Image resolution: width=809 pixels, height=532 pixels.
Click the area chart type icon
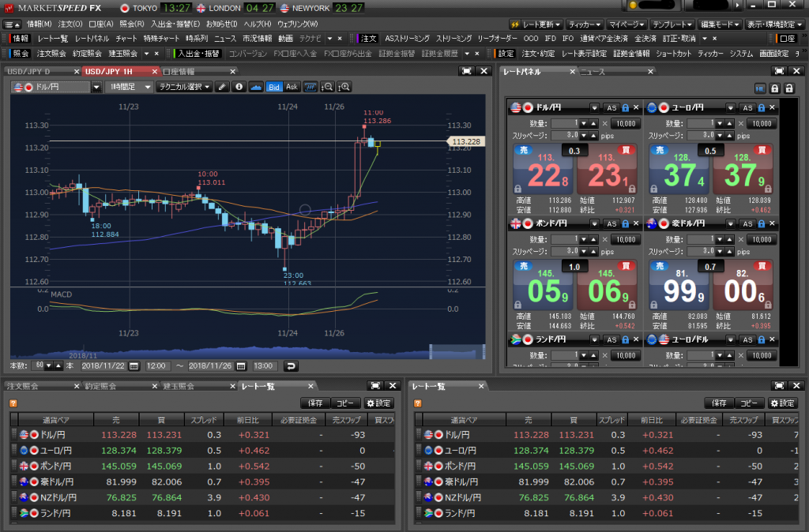coord(256,87)
